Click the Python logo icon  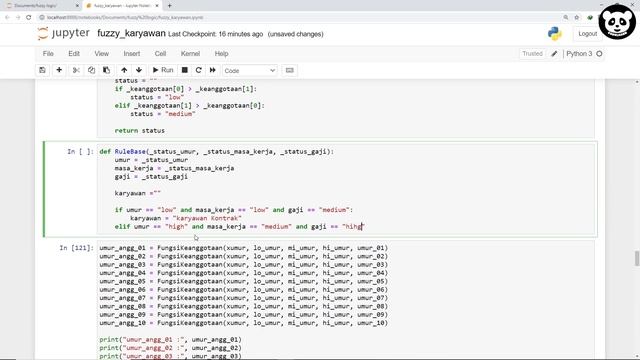point(555,33)
